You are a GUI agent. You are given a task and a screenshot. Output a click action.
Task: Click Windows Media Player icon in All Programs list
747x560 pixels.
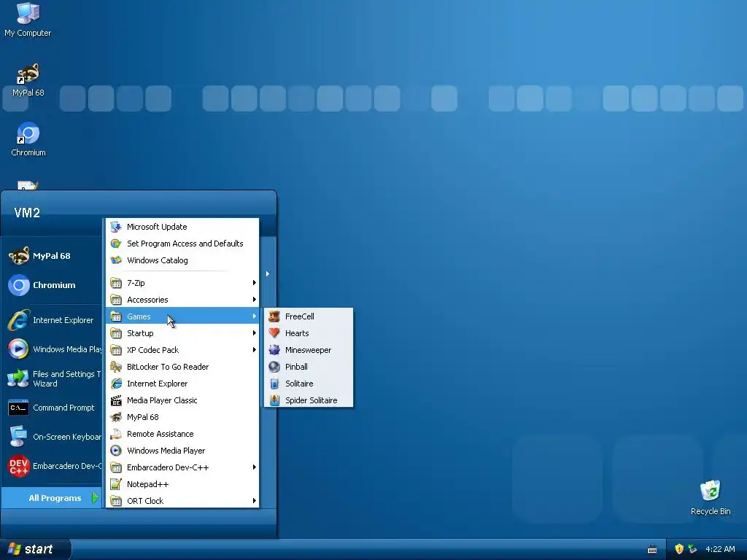[x=116, y=451]
